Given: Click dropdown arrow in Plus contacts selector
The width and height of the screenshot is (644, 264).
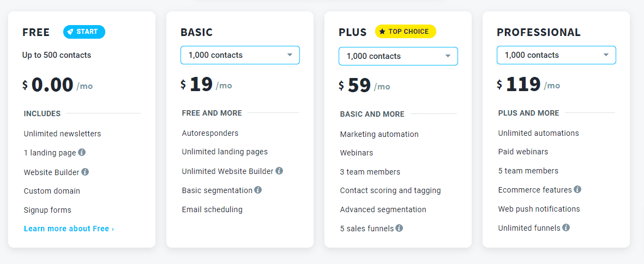Looking at the screenshot, I should (x=448, y=56).
